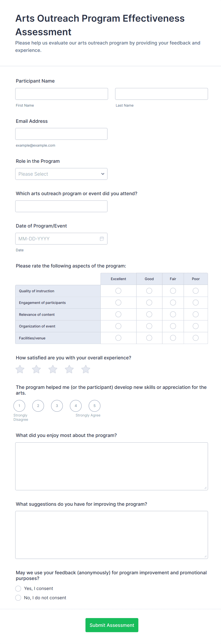The height and width of the screenshot is (644, 221).
Task: Submit the assessment form
Action: point(112,625)
